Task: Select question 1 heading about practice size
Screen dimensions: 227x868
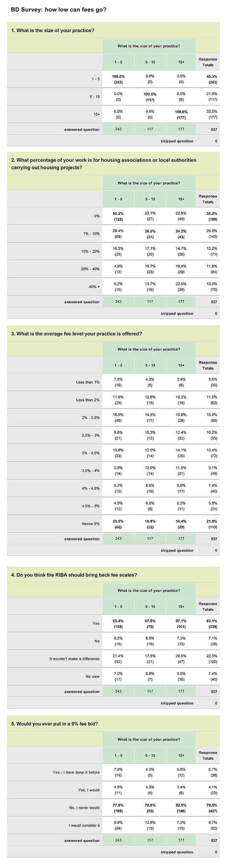Action: click(53, 31)
